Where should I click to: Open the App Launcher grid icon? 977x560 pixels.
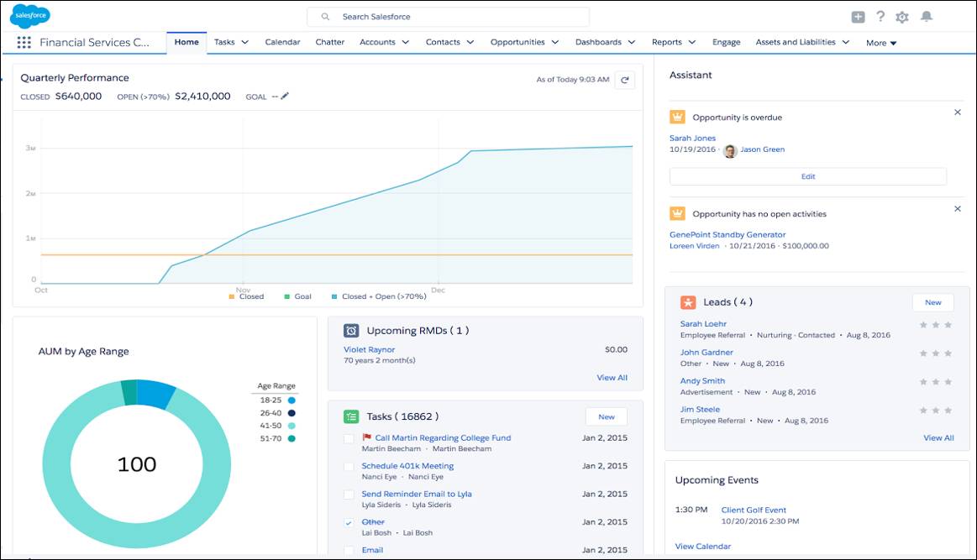24,42
